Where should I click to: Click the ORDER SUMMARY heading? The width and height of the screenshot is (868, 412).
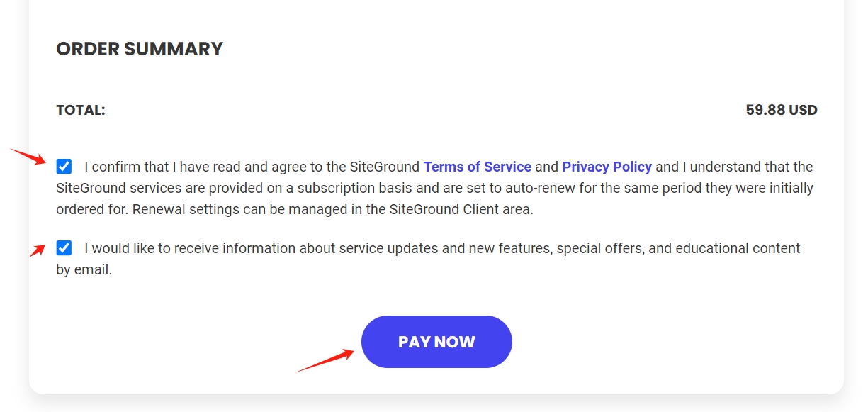pyautogui.click(x=140, y=49)
